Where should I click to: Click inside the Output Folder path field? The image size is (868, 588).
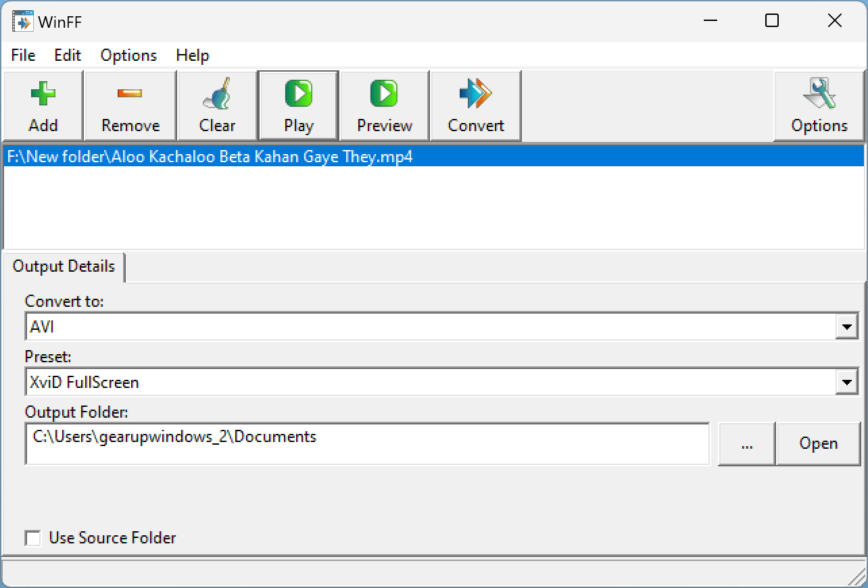tap(368, 444)
